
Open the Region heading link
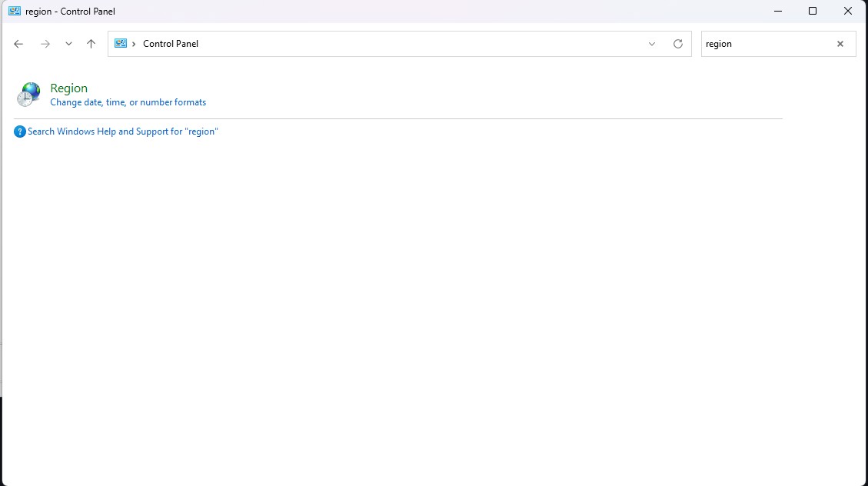68,88
